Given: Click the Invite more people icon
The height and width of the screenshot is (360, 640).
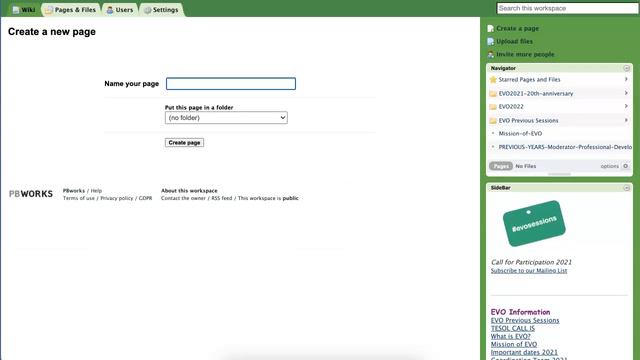Looking at the screenshot, I should pos(491,54).
